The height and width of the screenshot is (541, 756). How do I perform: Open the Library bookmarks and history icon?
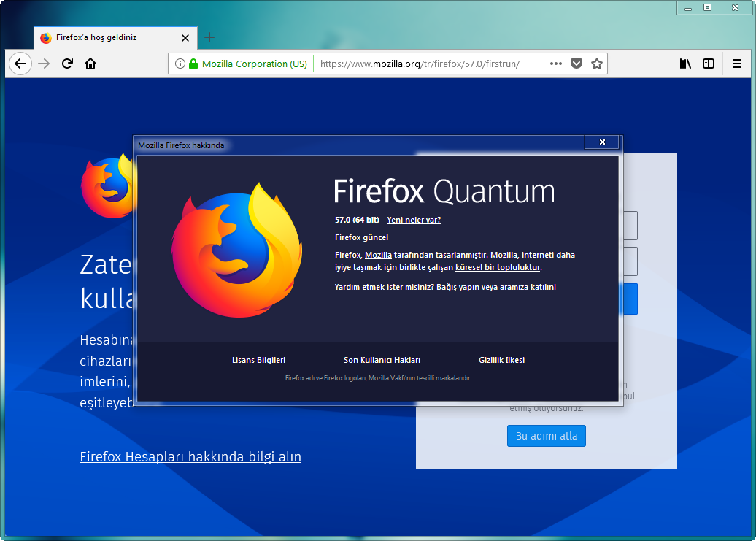685,64
